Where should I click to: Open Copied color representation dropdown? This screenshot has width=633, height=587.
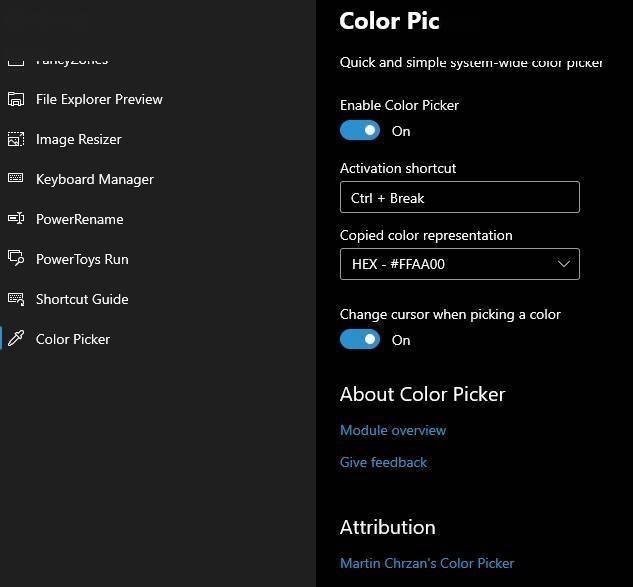tap(460, 264)
